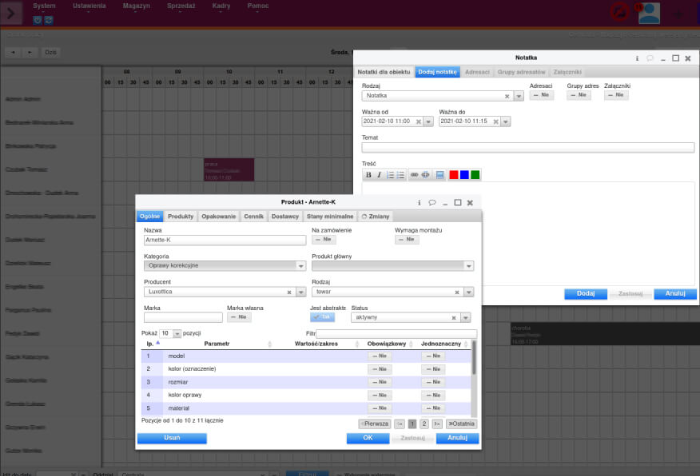700x476 pixels.
Task: Clear the Ważna od date with x icon
Action: pos(418,122)
